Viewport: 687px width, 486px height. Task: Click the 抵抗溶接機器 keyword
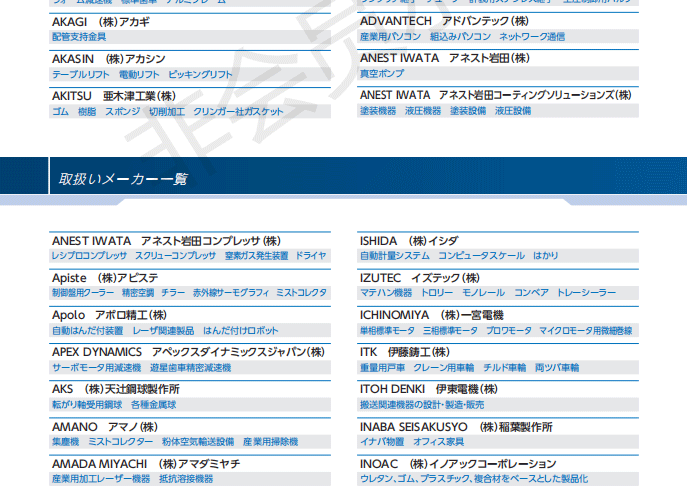(186, 479)
